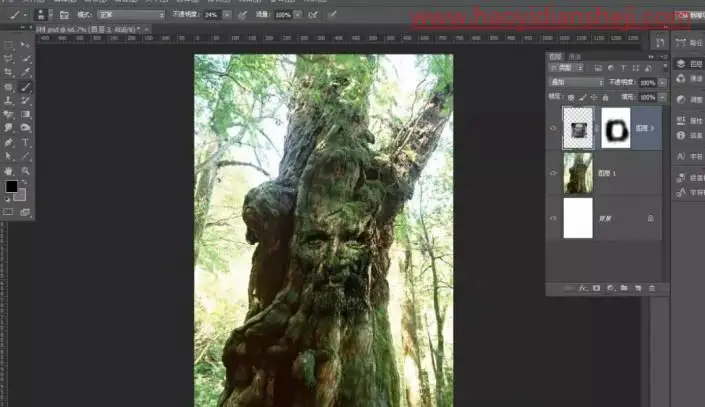705x407 pixels.
Task: Toggle the Brush panel from options bar
Action: coord(64,15)
